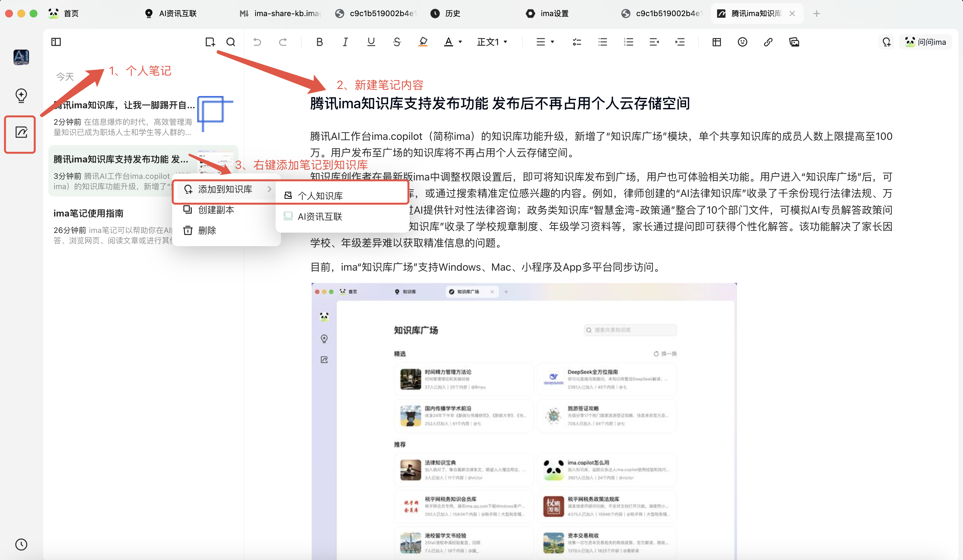Undo the last edit

click(x=257, y=42)
